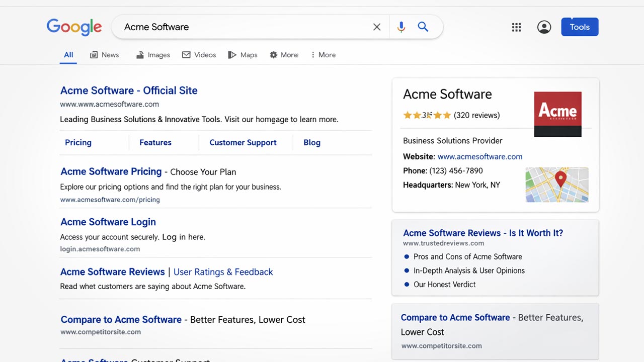Clear the search box with X icon
Image resolution: width=644 pixels, height=362 pixels.
tap(377, 27)
